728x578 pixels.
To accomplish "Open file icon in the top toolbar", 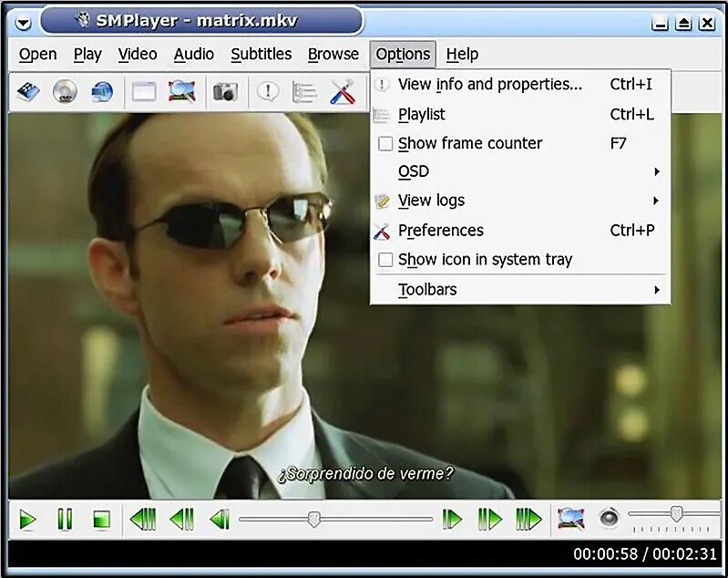I will (x=28, y=91).
